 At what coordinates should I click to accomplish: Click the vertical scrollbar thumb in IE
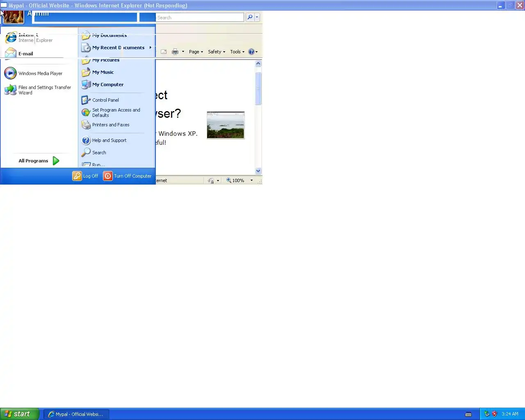(x=258, y=88)
